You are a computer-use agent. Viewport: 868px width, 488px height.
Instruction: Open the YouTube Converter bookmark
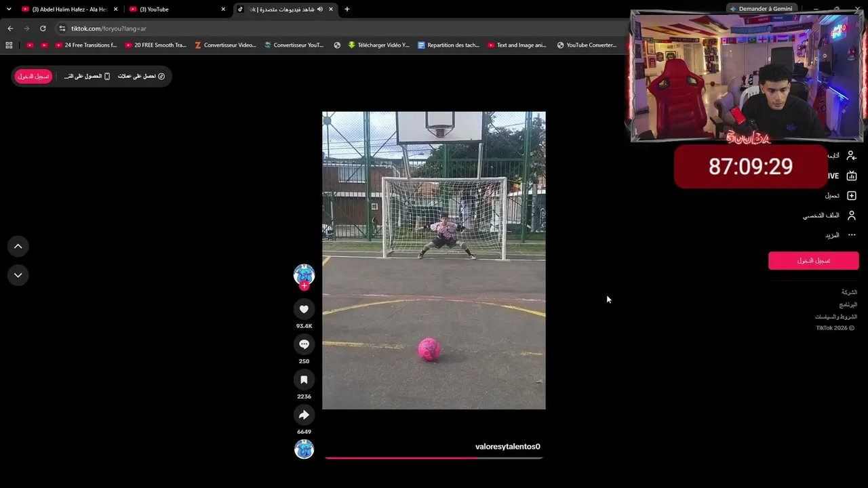point(587,45)
